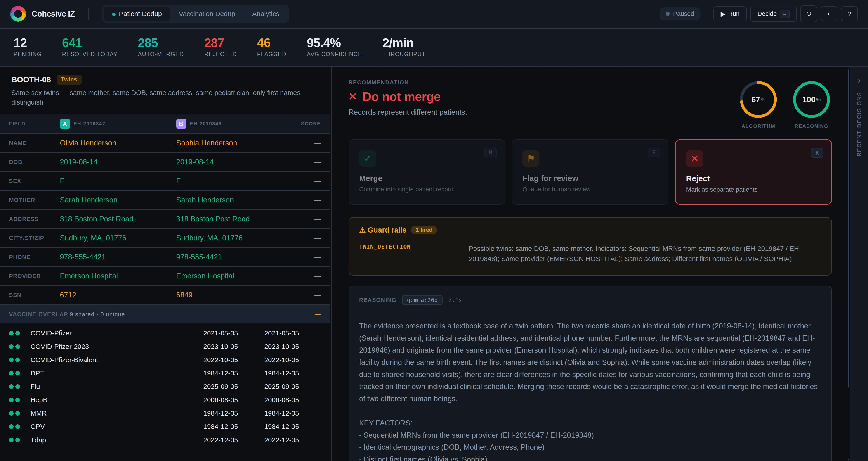The height and width of the screenshot is (461, 868).
Task: Open help with the question mark icon
Action: point(849,14)
